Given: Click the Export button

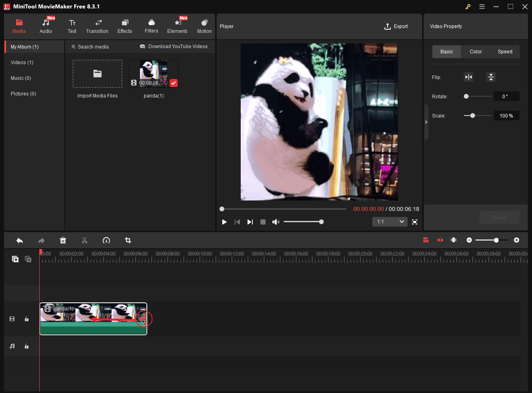Looking at the screenshot, I should (396, 26).
